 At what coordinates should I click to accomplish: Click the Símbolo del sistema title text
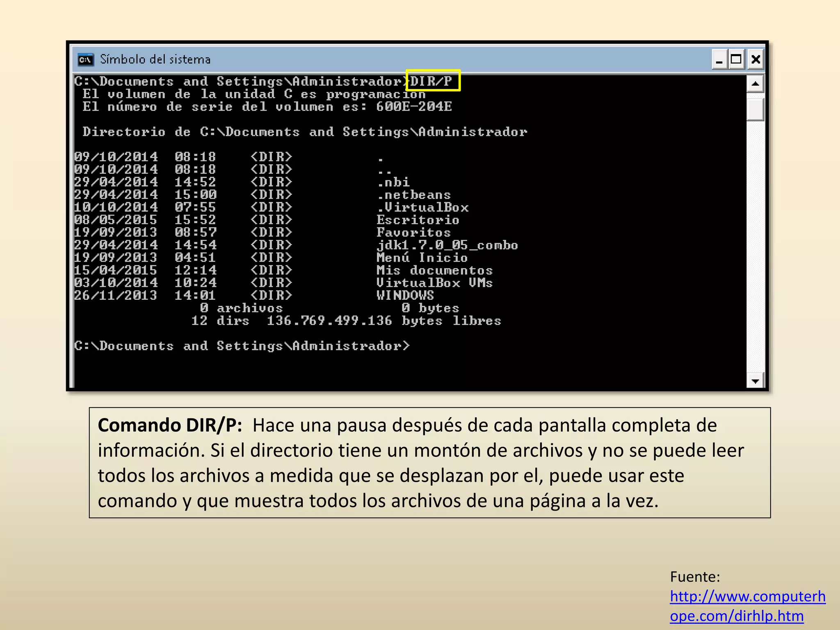(155, 60)
